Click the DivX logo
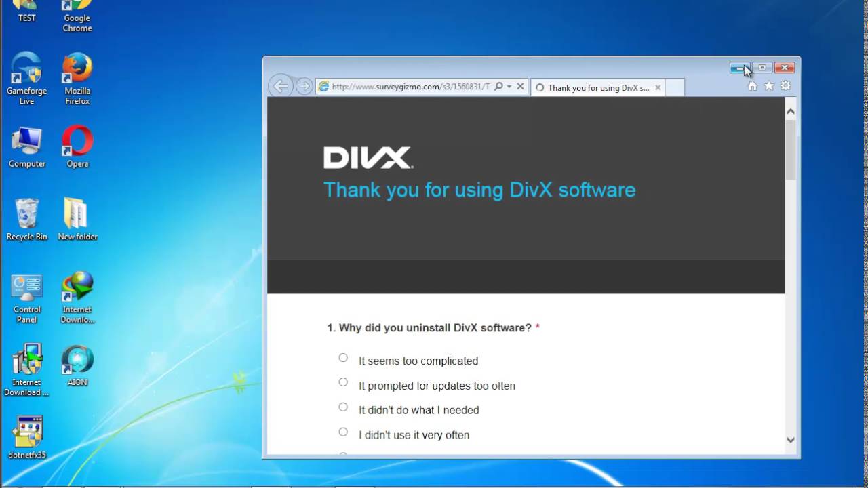 pyautogui.click(x=368, y=157)
